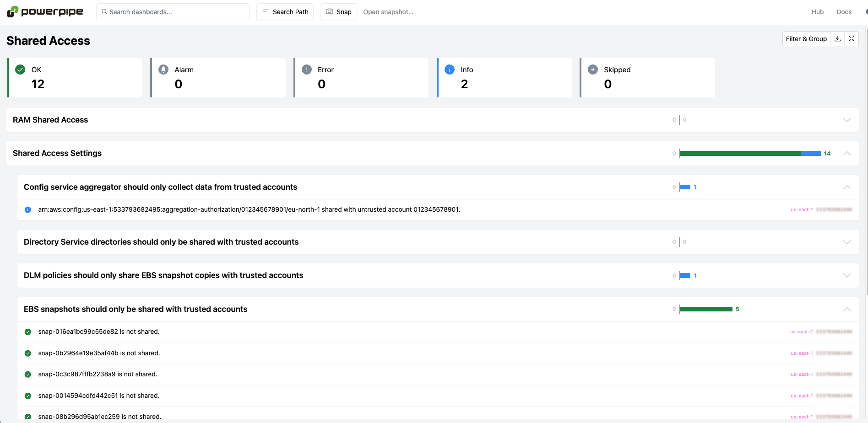Click OK icon for snap-0b2964e19e35af44b

pyautogui.click(x=28, y=353)
